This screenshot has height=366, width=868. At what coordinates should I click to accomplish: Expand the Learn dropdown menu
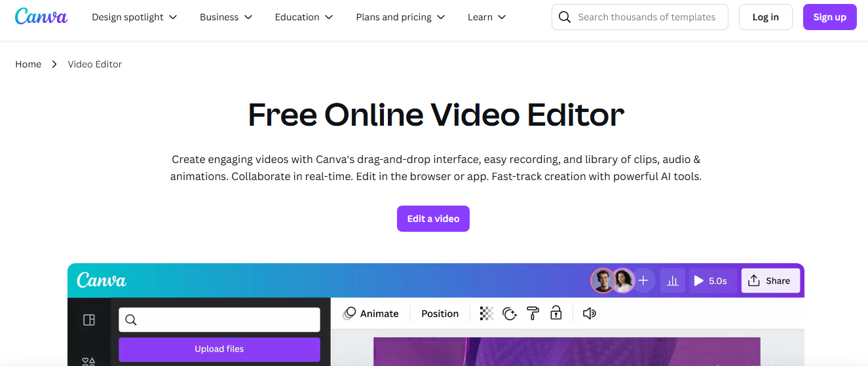[487, 17]
